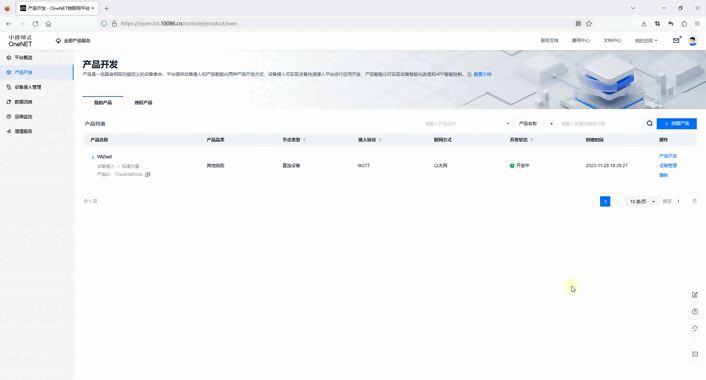Viewport: 706px width, 380px height.
Task: Click the MQTT cell in the table
Action: click(364, 166)
